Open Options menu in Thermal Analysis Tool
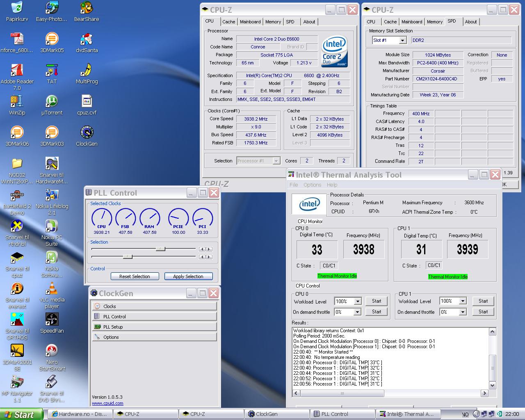The width and height of the screenshot is (525, 420). click(312, 185)
